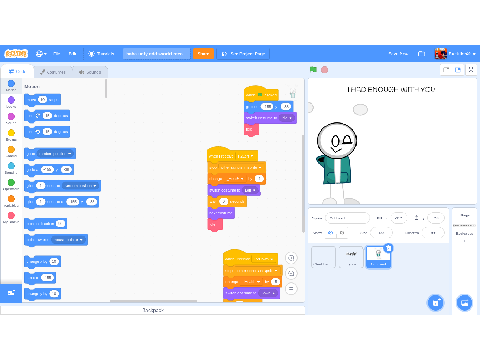Zoom in on the code workspace
The image size is (480, 360).
(291, 258)
